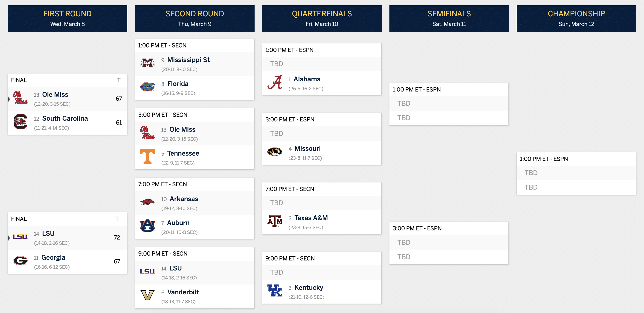Viewport: 644px width, 313px height.
Task: Click the Arkansas Razorbacks logo
Action: pos(147,202)
